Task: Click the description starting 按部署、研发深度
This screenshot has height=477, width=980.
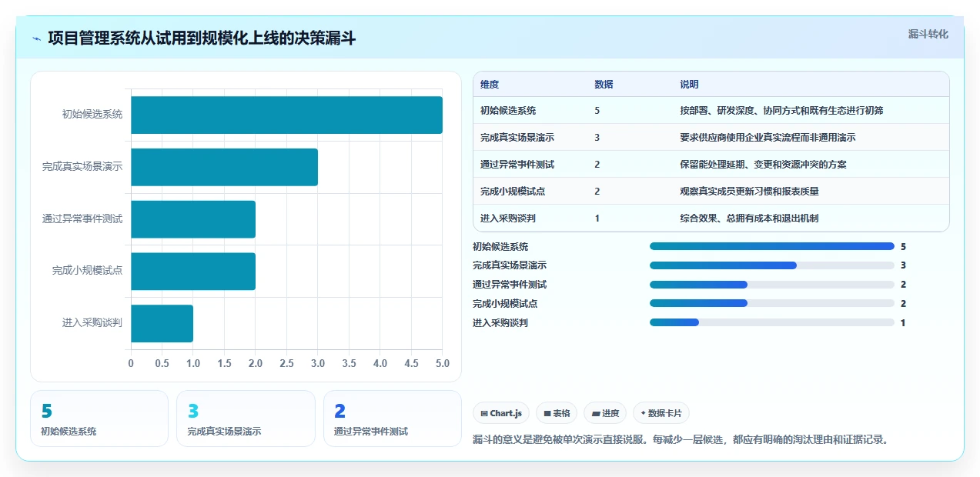Action: click(781, 111)
